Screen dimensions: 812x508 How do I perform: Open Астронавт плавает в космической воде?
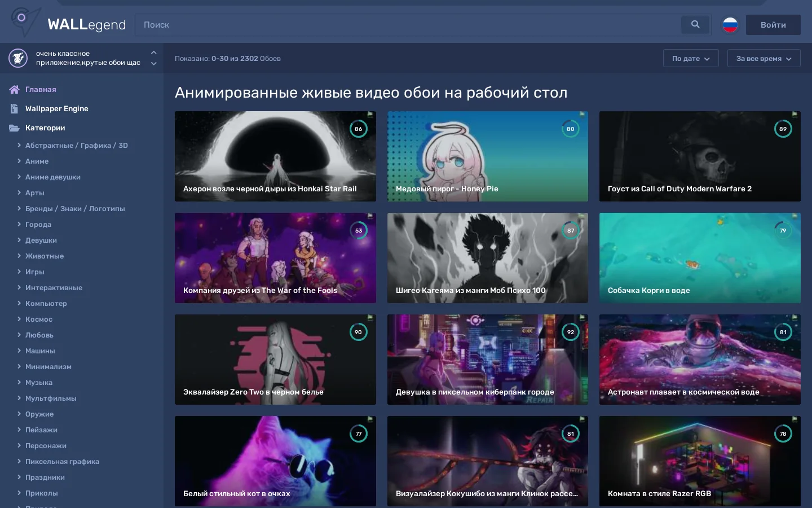700,360
